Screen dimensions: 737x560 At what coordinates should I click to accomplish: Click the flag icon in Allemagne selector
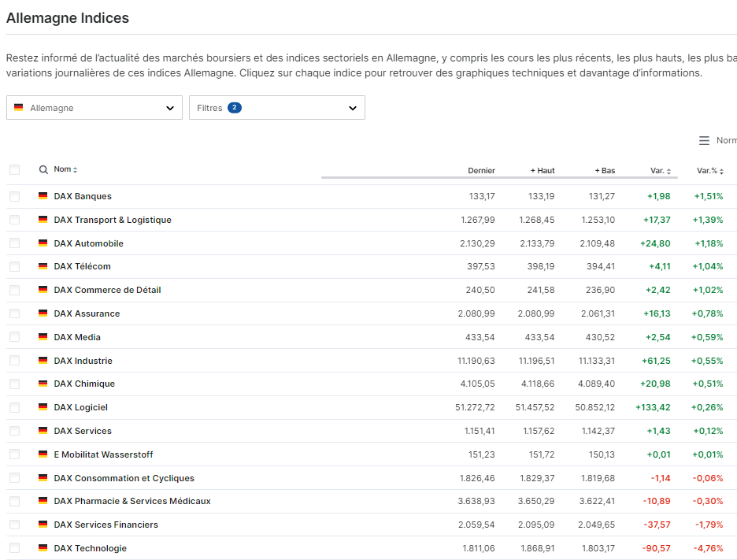19,108
